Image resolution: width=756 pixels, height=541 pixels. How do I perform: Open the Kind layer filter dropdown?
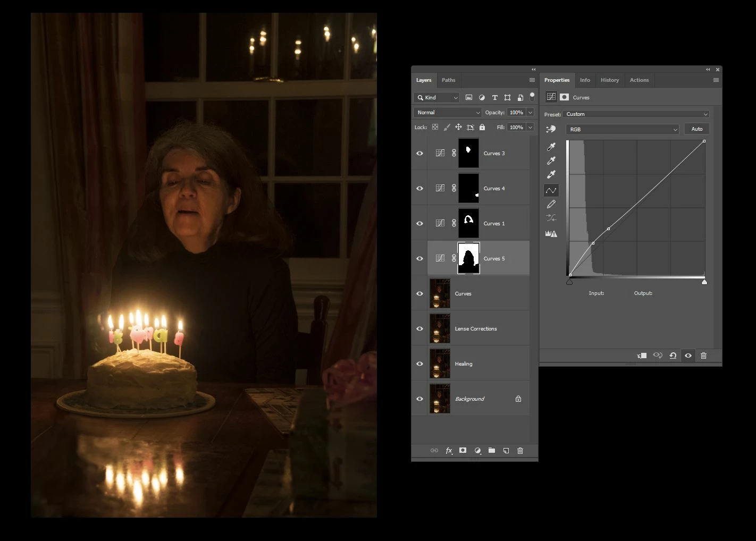436,97
